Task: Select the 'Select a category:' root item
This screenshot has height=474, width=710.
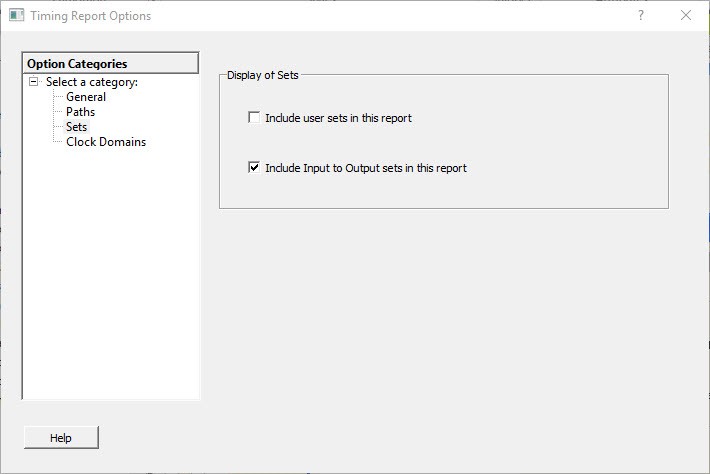Action: 92,82
